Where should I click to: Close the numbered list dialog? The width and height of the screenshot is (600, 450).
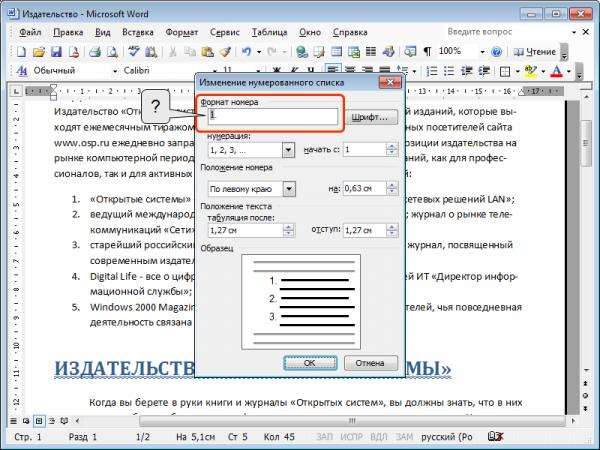pyautogui.click(x=390, y=82)
